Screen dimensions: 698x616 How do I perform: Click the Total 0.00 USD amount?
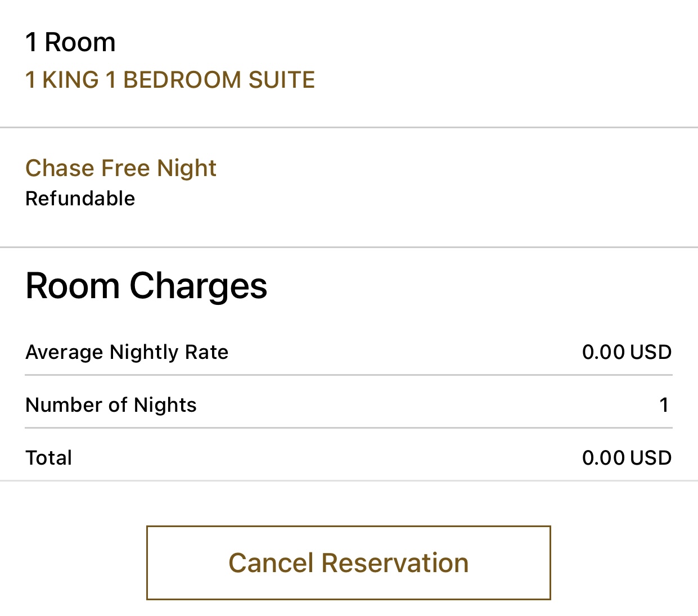pyautogui.click(x=627, y=458)
